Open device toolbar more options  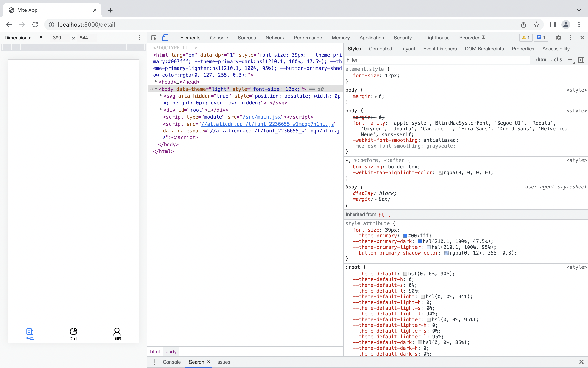point(139,38)
